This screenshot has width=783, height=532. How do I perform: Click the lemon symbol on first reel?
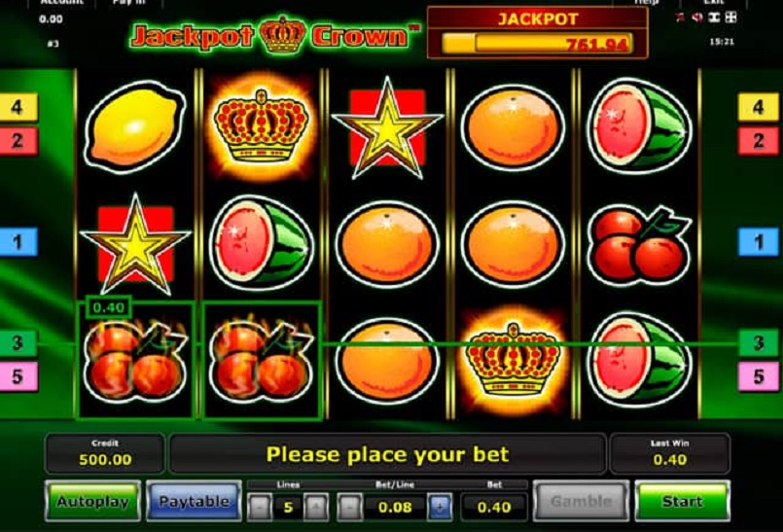135,126
